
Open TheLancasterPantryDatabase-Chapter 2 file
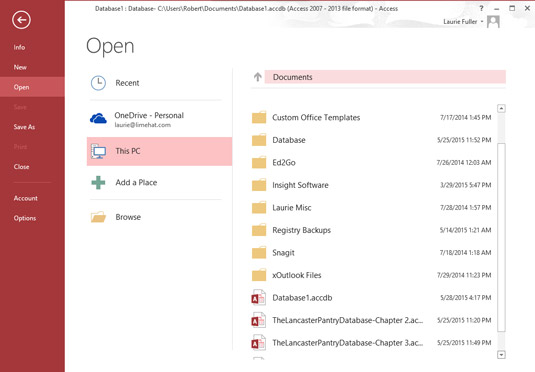(372, 320)
